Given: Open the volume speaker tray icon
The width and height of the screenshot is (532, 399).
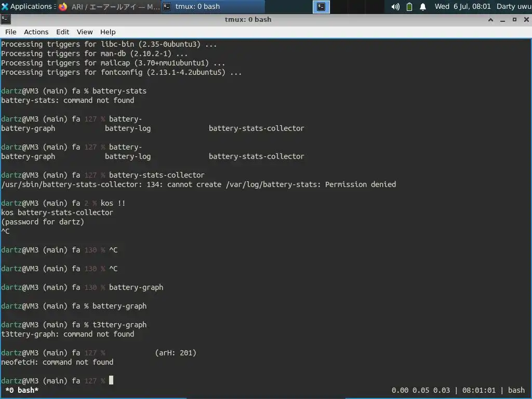Looking at the screenshot, I should [x=395, y=6].
